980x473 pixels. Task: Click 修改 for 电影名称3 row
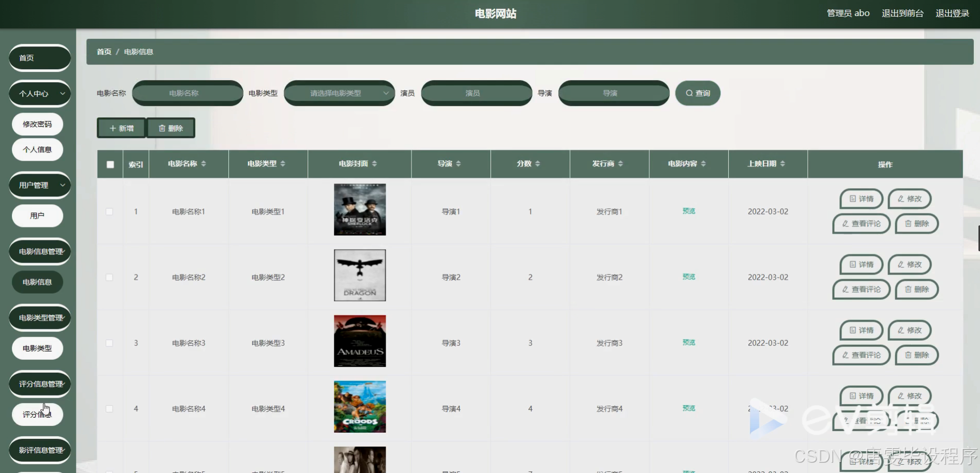point(910,330)
